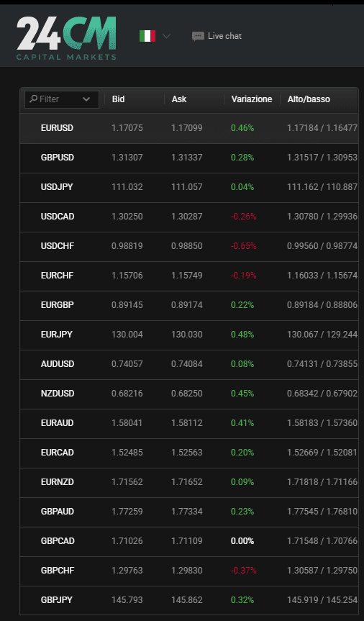364x621 pixels.
Task: Click the Italian flag language icon
Action: pyautogui.click(x=147, y=36)
